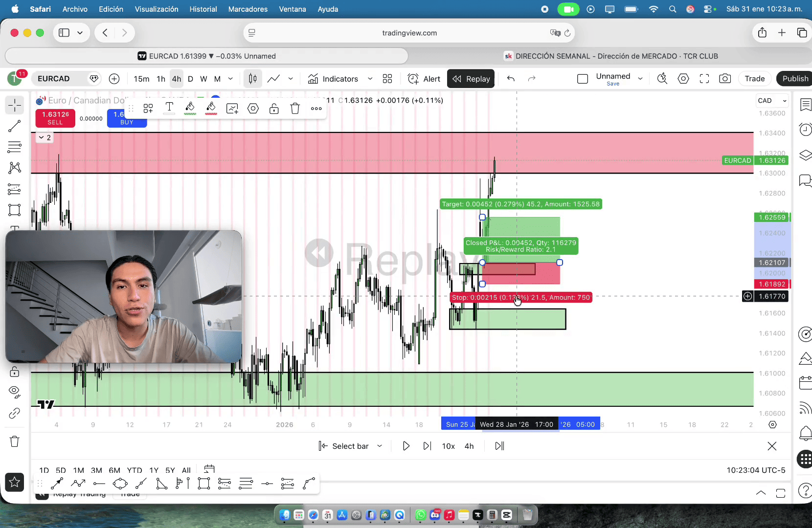Take a chart snapshot with camera icon
The height and width of the screenshot is (528, 812).
pos(725,79)
